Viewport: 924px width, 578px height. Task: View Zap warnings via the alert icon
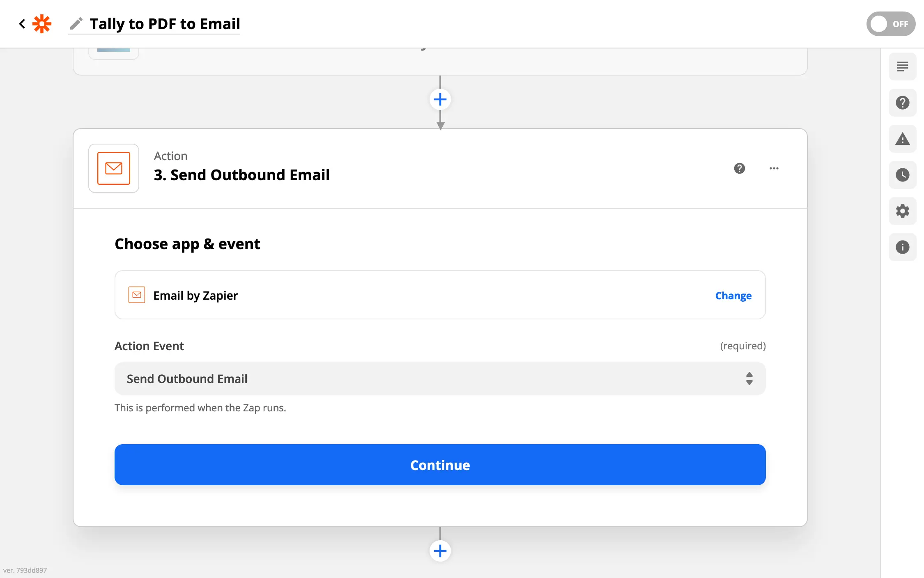tap(902, 139)
